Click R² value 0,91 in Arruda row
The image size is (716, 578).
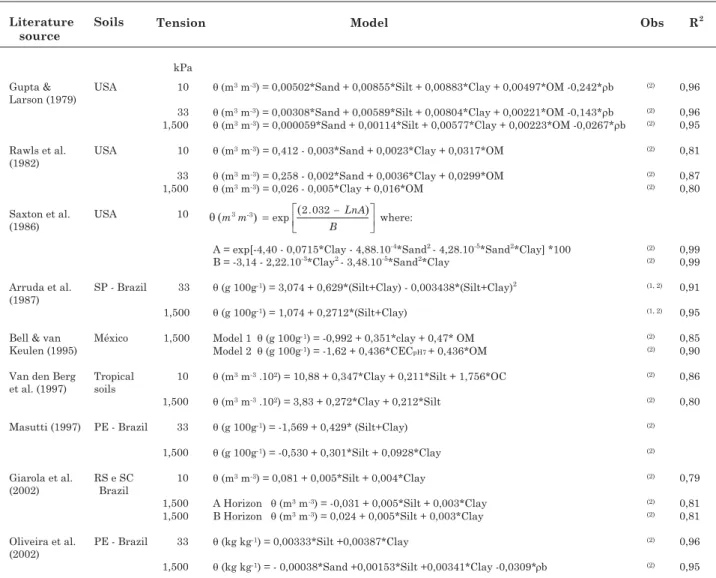tap(689, 287)
